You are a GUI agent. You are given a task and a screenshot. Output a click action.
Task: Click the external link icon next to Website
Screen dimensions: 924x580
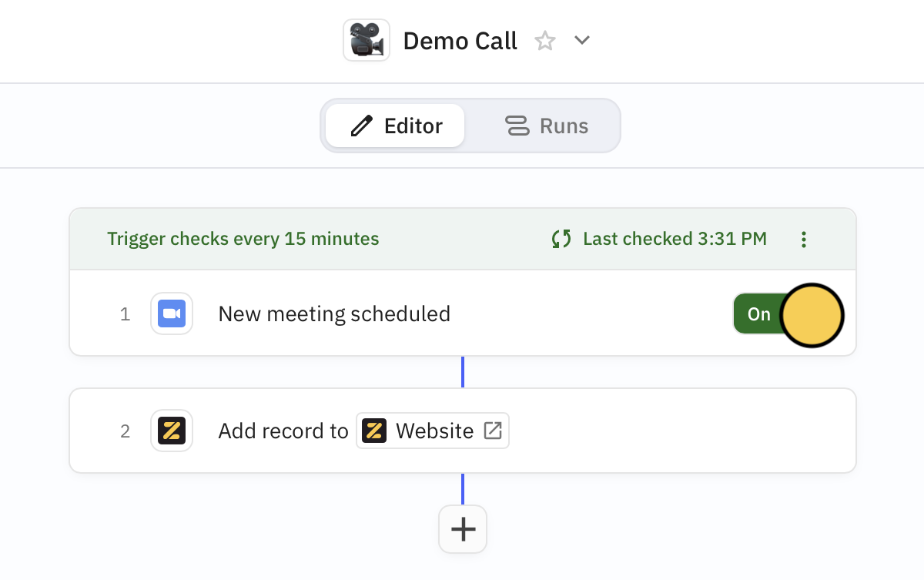click(x=492, y=431)
